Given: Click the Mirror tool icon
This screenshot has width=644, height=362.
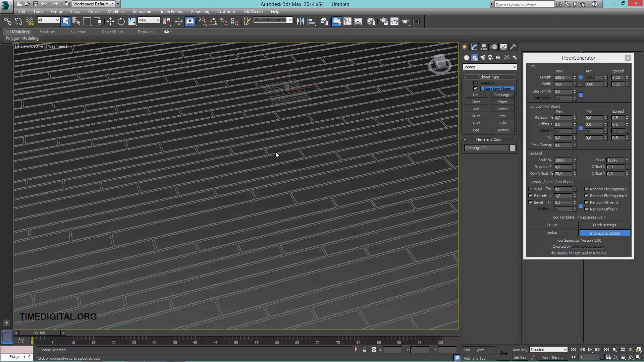Looking at the screenshot, I should (300, 21).
